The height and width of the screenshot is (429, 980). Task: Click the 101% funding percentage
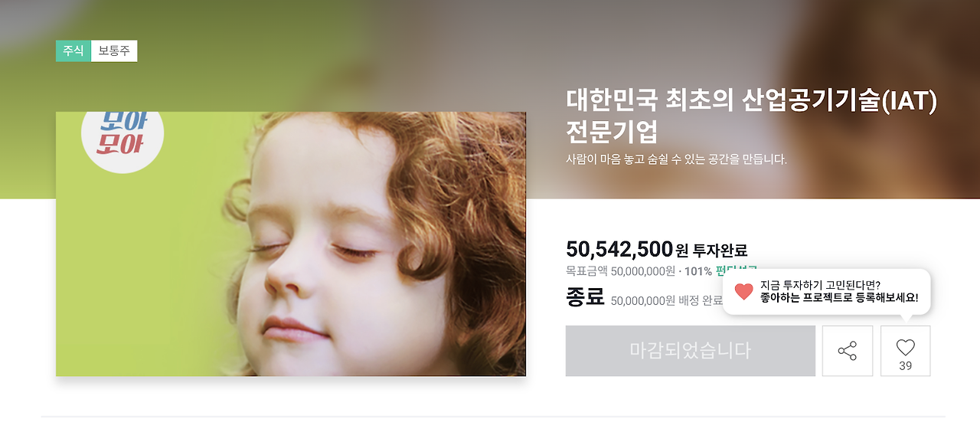coord(698,271)
